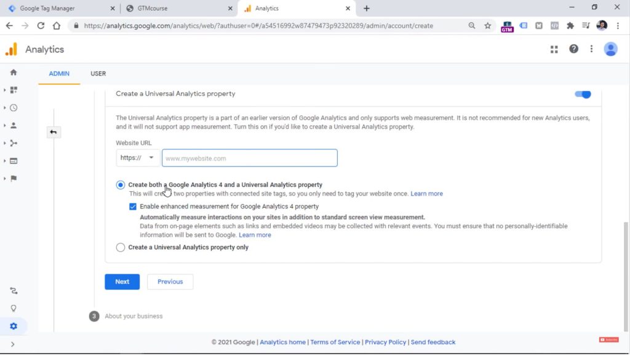The image size is (630, 364).
Task: Switch to the ADMIN tab
Action: click(x=59, y=74)
